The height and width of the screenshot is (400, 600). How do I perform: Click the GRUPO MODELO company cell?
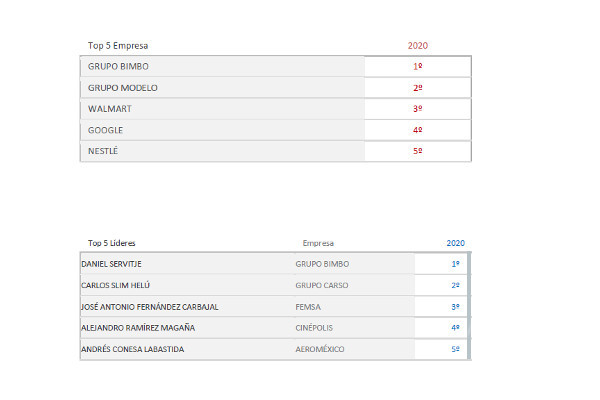point(222,88)
